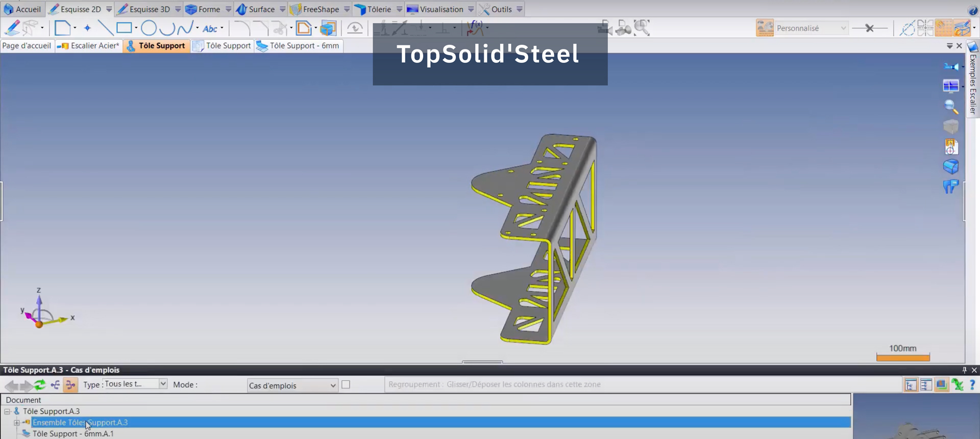This screenshot has width=980, height=439.
Task: Select the rectangle sketch tool
Action: [124, 28]
